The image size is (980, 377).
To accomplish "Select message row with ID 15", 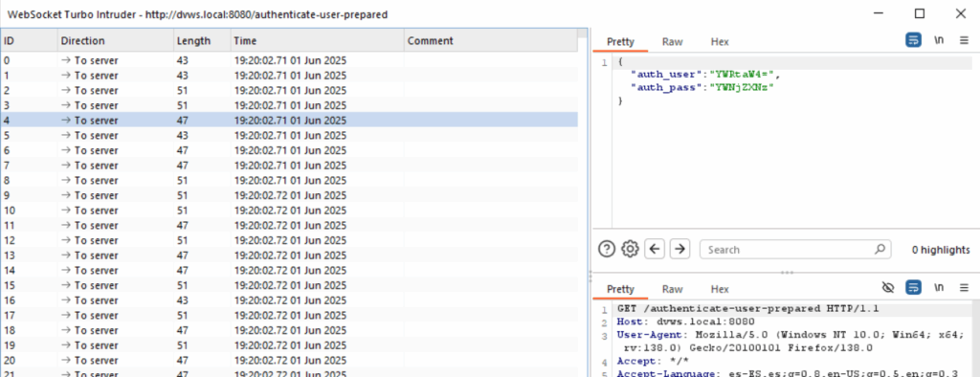I will pos(289,285).
